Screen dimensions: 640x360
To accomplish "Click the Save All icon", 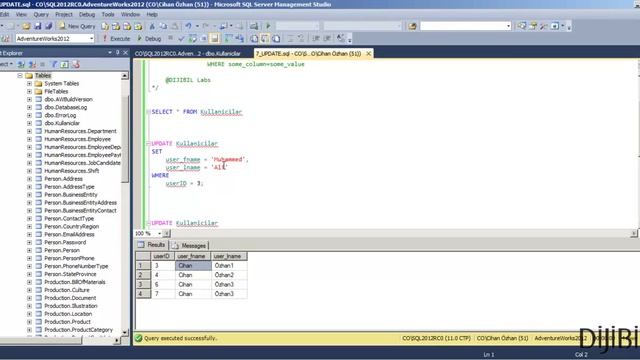I will click(x=49, y=26).
